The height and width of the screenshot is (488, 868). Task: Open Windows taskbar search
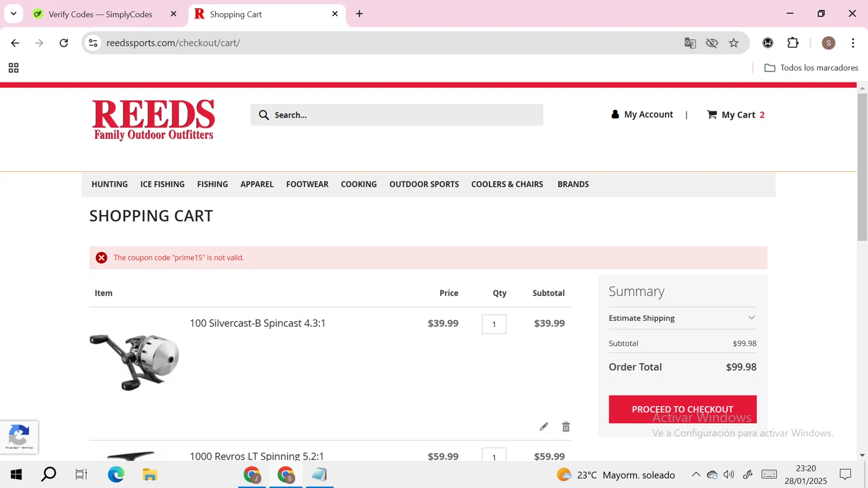coord(49,475)
